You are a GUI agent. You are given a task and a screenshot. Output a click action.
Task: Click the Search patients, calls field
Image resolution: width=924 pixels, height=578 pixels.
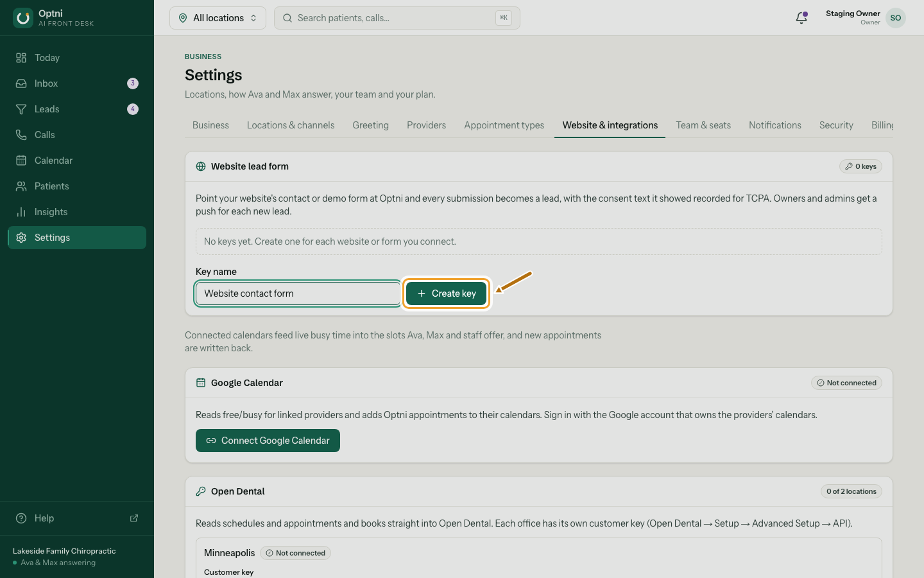click(397, 18)
